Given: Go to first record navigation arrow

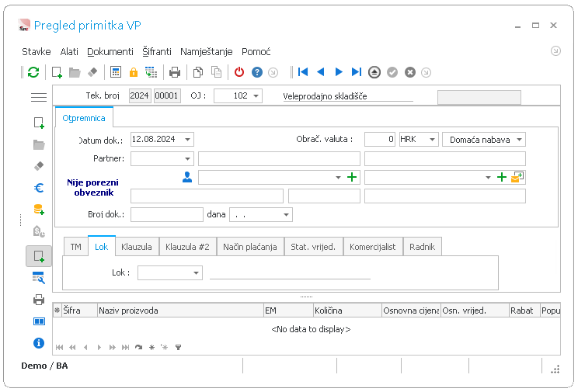Looking at the screenshot, I should pos(303,72).
